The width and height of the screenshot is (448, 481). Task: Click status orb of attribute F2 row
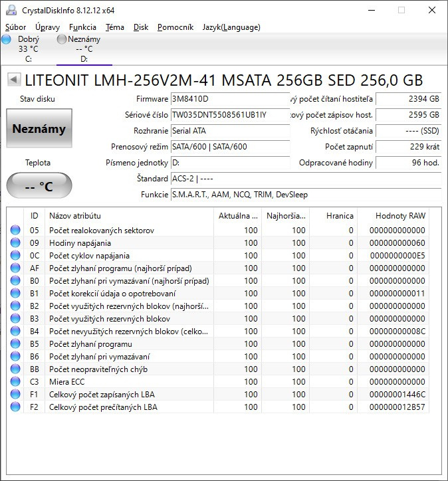click(15, 407)
